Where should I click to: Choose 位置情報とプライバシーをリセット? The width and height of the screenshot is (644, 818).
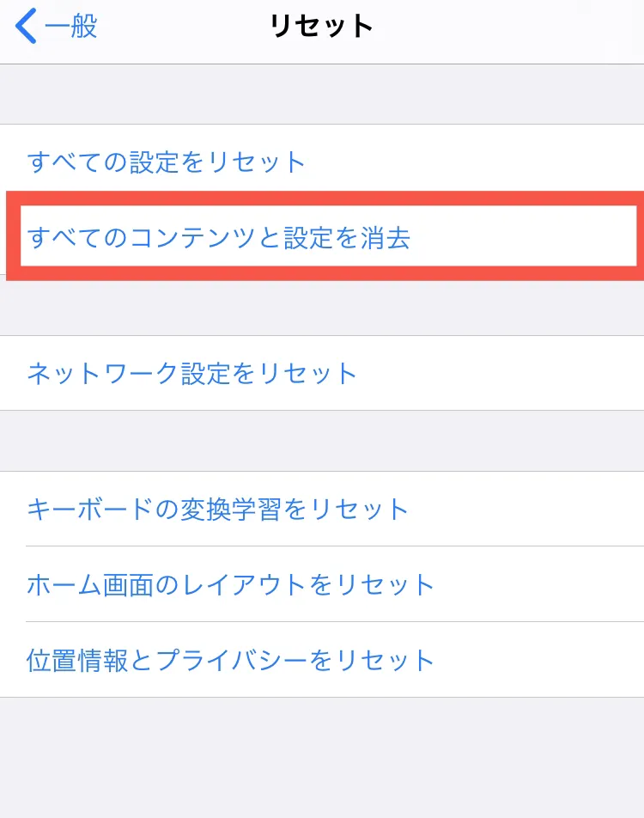231,660
